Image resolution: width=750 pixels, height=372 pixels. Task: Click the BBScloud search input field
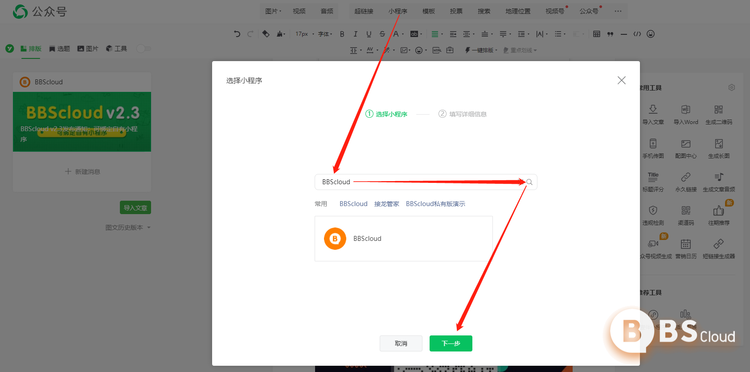426,182
